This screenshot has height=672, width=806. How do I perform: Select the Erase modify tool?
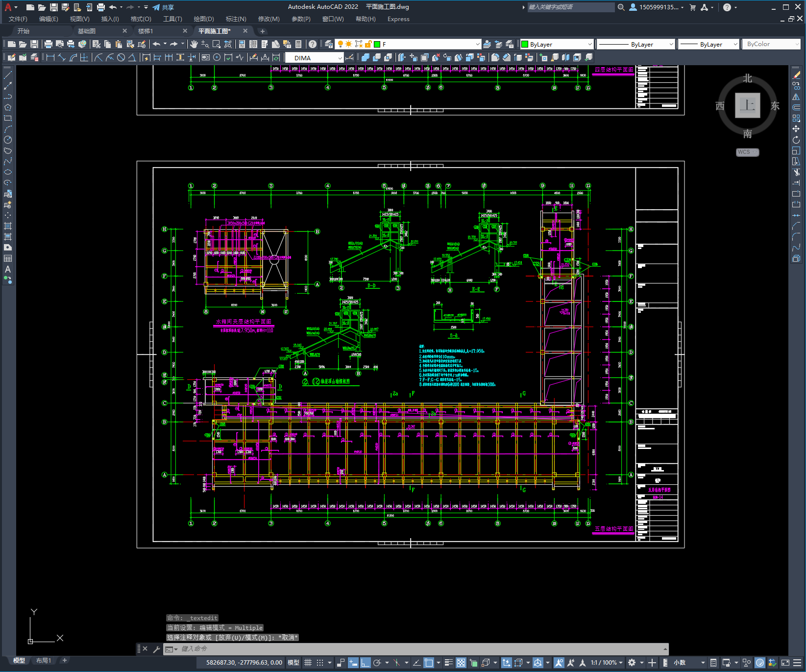(x=796, y=75)
